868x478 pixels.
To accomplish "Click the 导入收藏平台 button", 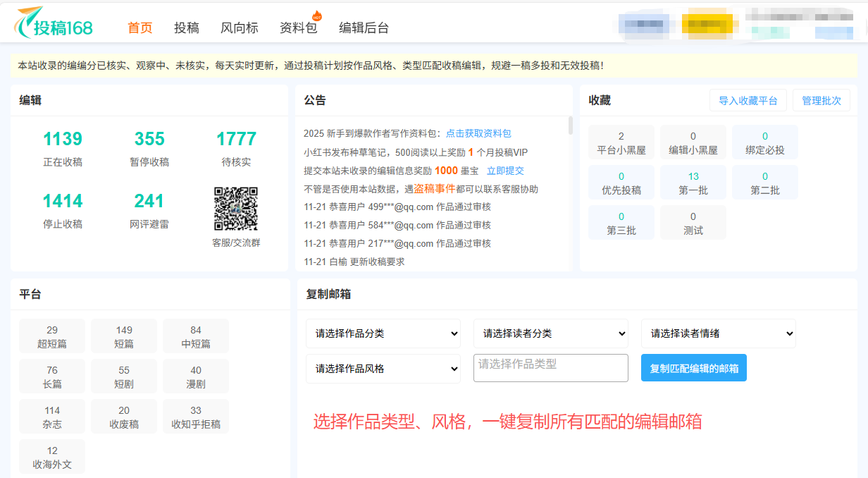I will click(748, 101).
